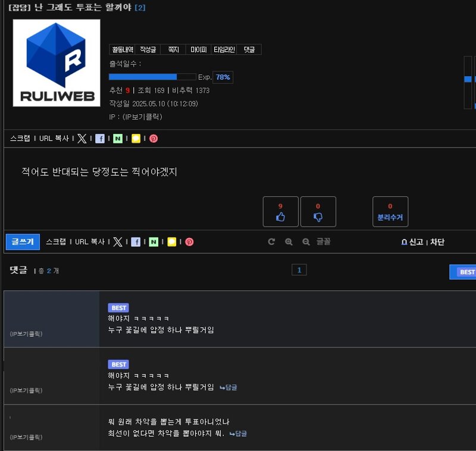
Task: Click upper 스크랩 link
Action: [20, 139]
